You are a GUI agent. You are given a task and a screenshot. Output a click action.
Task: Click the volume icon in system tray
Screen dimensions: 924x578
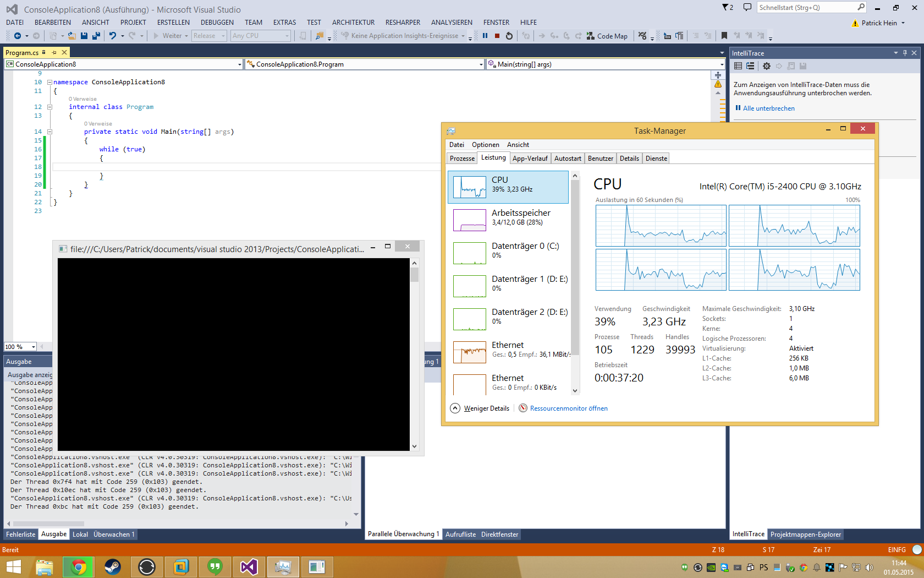tap(869, 568)
